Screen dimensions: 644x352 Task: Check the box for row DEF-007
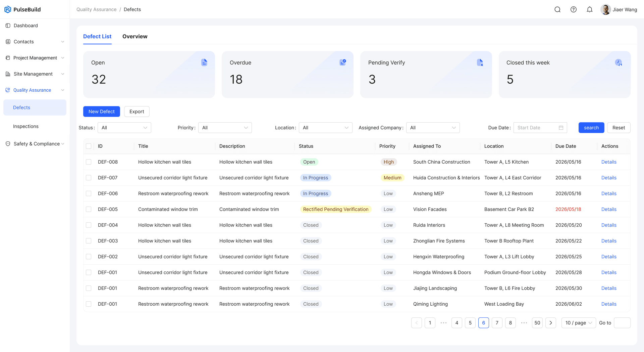(x=89, y=178)
